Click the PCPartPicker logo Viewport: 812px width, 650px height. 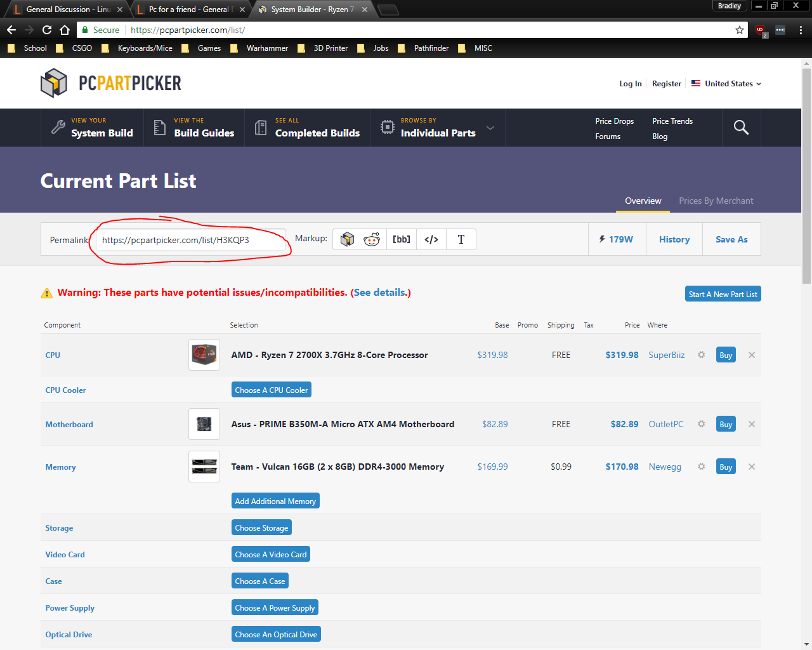coord(111,83)
